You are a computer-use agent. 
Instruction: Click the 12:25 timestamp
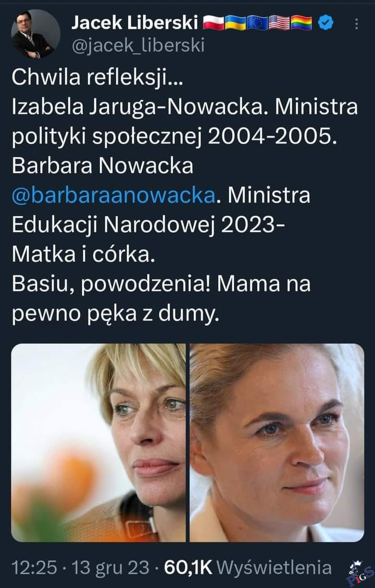[34, 568]
